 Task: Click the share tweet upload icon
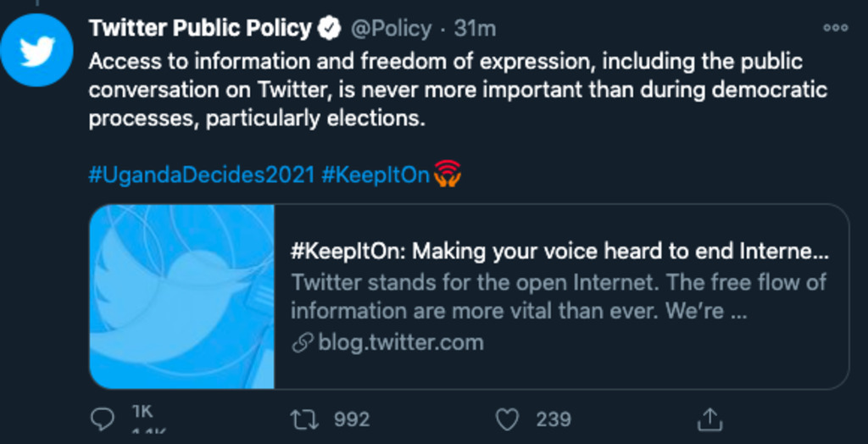(709, 419)
